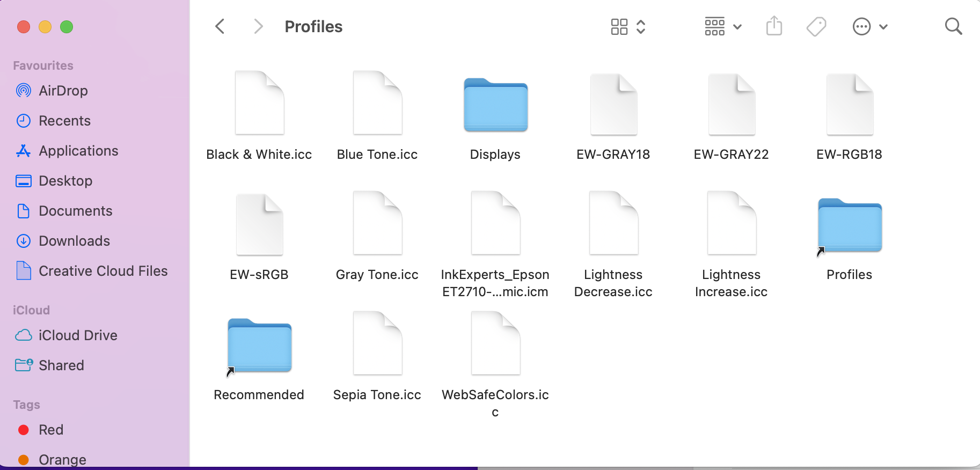
Task: Click the Tags section header
Action: pyautogui.click(x=26, y=405)
